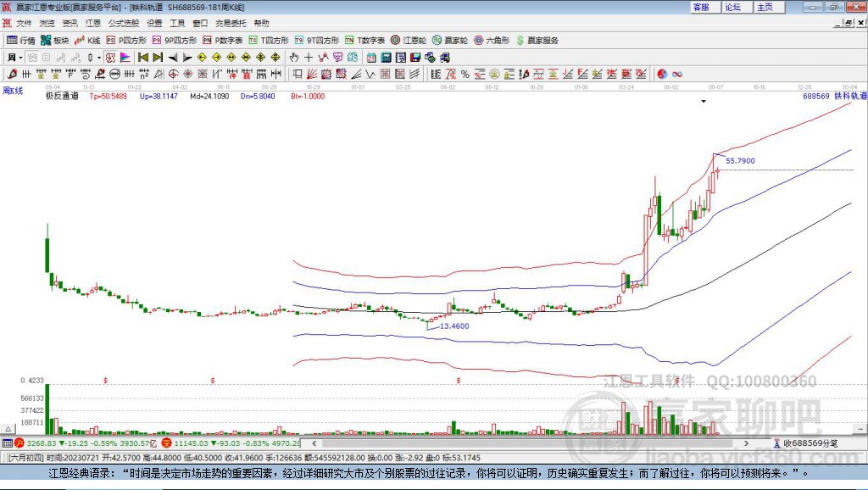Click the save floppy disk icon
868x490 pixels.
click(x=415, y=58)
